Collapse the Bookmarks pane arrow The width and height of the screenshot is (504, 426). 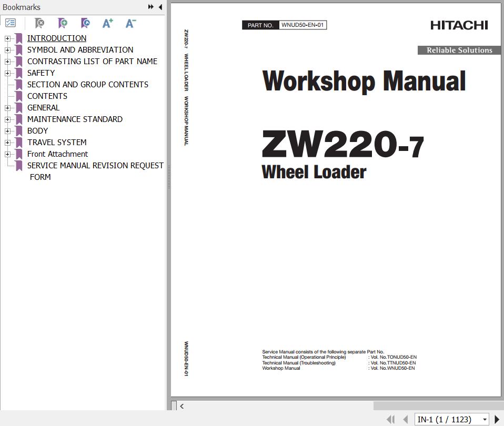(160, 7)
